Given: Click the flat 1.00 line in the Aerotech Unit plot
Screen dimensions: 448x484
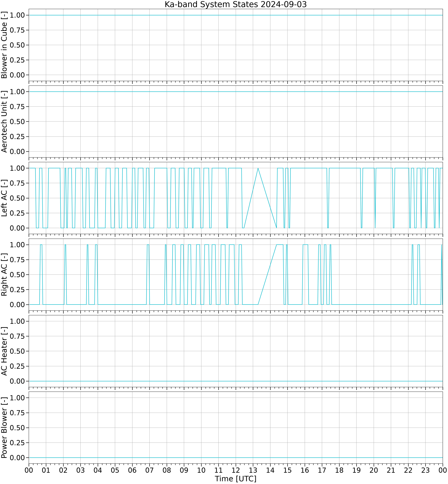Looking at the screenshot, I should point(236,92).
